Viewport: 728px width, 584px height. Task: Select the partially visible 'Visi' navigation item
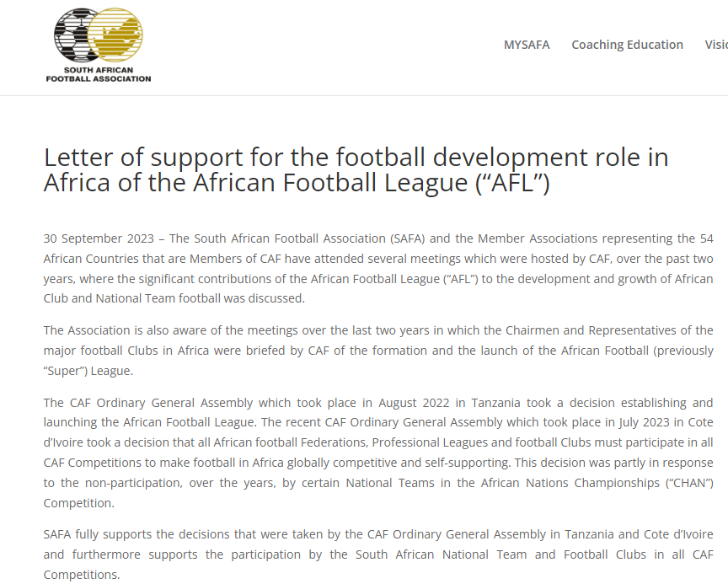pos(716,45)
